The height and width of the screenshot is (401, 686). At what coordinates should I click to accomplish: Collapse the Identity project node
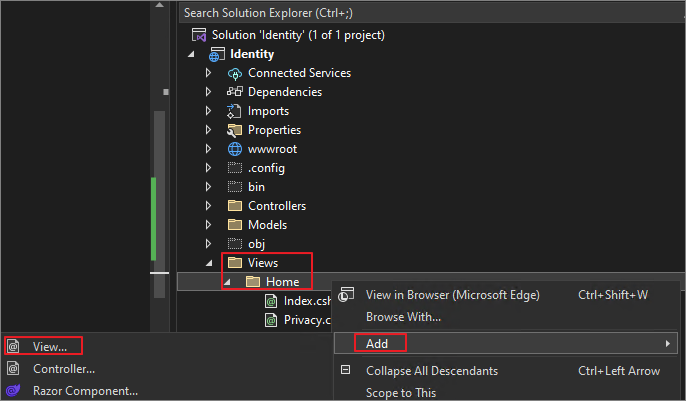191,55
